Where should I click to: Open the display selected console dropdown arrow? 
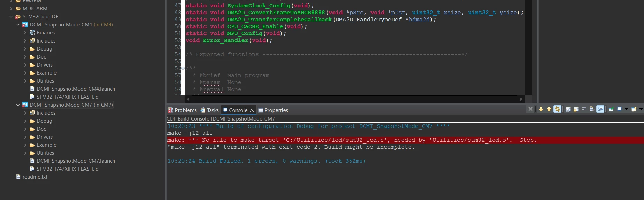click(626, 109)
